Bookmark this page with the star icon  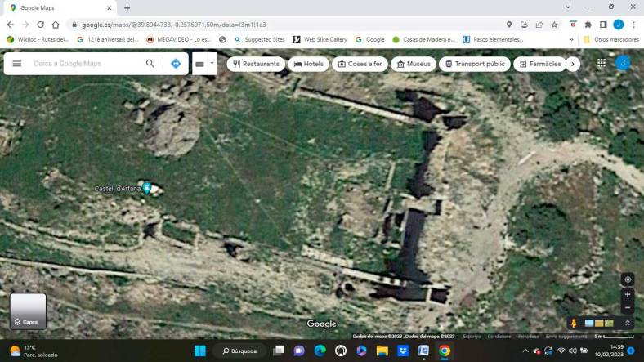[x=554, y=25]
